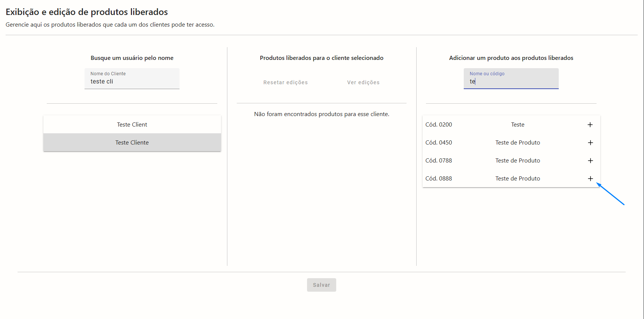Click the Cód. 0450 code label
Image resolution: width=644 pixels, height=319 pixels.
coord(439,143)
